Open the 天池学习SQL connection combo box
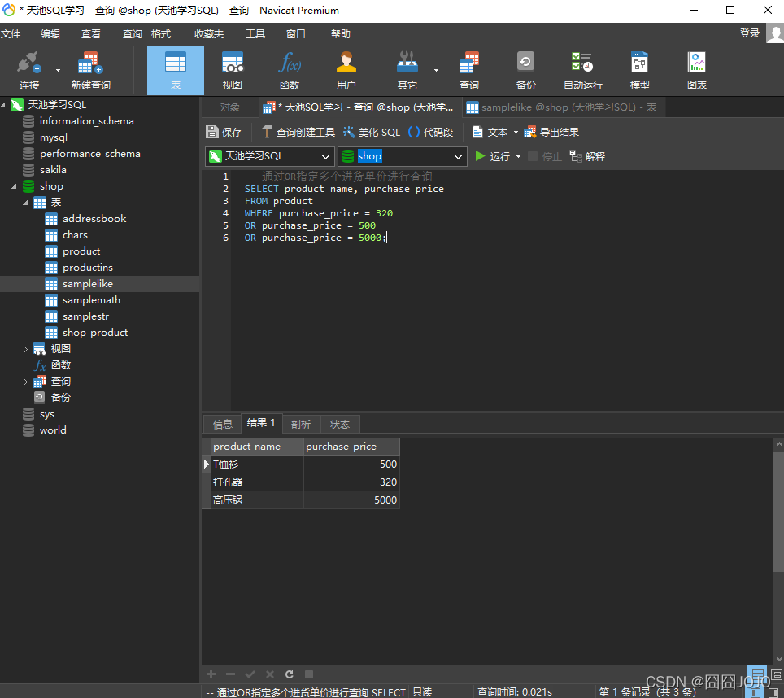Image resolution: width=784 pixels, height=698 pixels. (269, 156)
